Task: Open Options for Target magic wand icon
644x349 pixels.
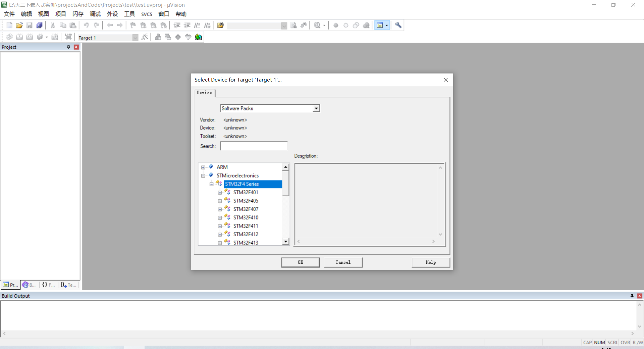Action: tap(145, 37)
